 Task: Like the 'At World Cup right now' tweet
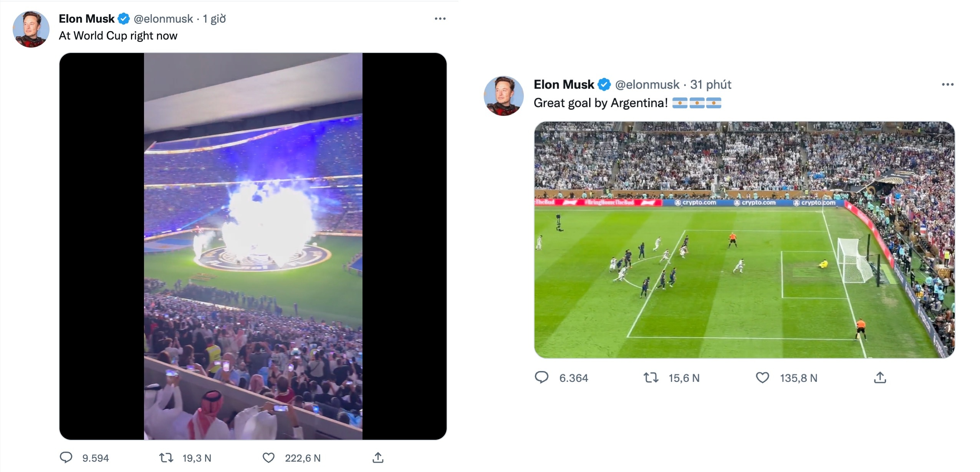click(270, 457)
